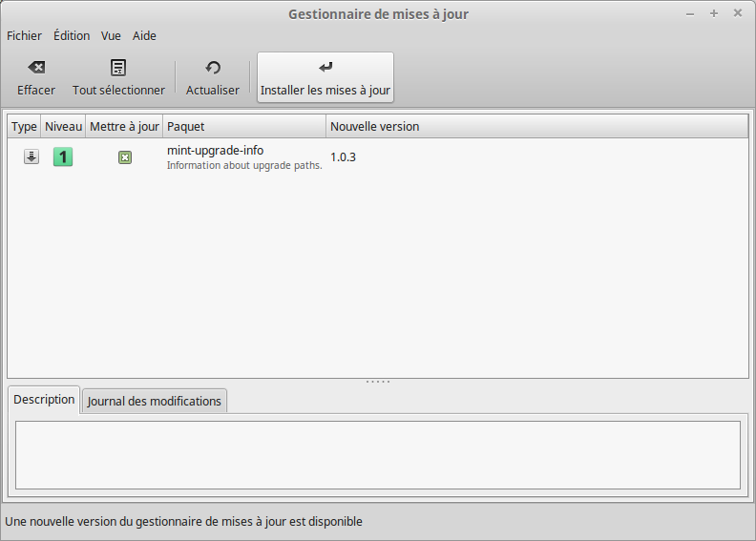Screen dimensions: 756x541
Task: Click the pane divider handle above Description
Action: (x=378, y=382)
